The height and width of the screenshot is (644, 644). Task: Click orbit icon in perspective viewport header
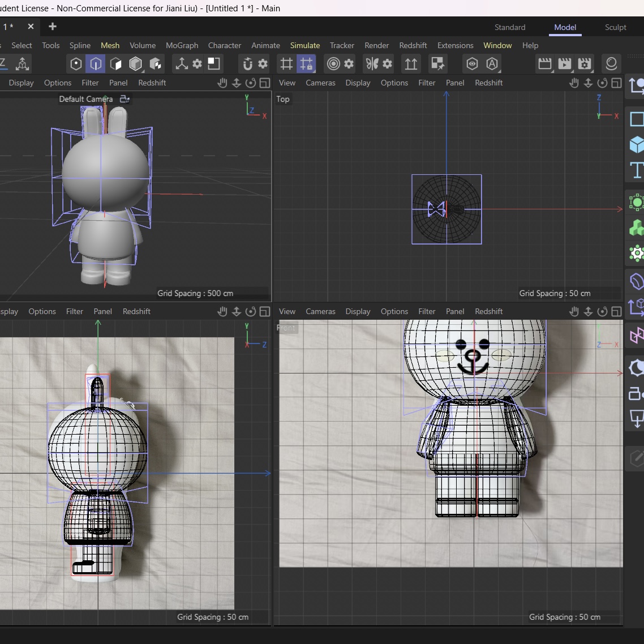[251, 83]
